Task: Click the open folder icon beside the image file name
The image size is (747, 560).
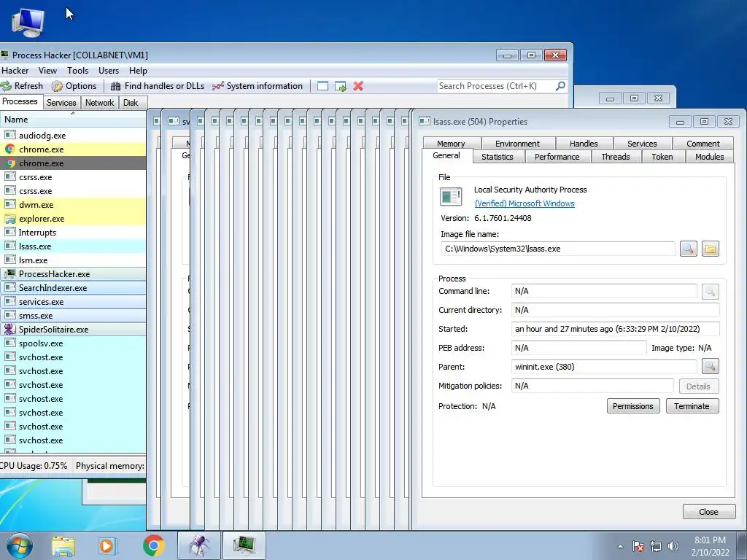Action: coord(711,249)
